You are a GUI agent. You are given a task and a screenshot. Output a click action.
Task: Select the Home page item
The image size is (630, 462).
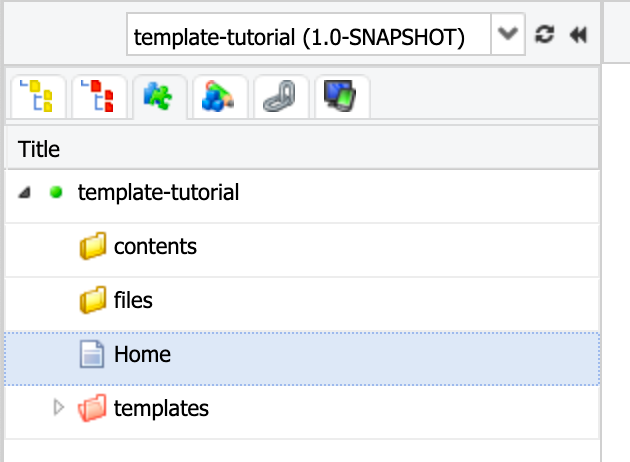pyautogui.click(x=302, y=354)
